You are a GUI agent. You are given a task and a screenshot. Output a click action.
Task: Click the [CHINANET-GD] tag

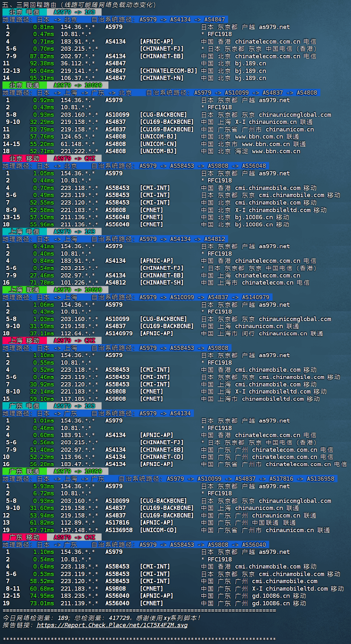(161, 457)
